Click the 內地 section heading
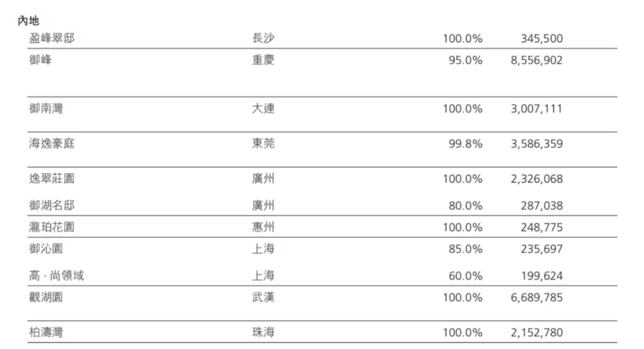 [29, 21]
